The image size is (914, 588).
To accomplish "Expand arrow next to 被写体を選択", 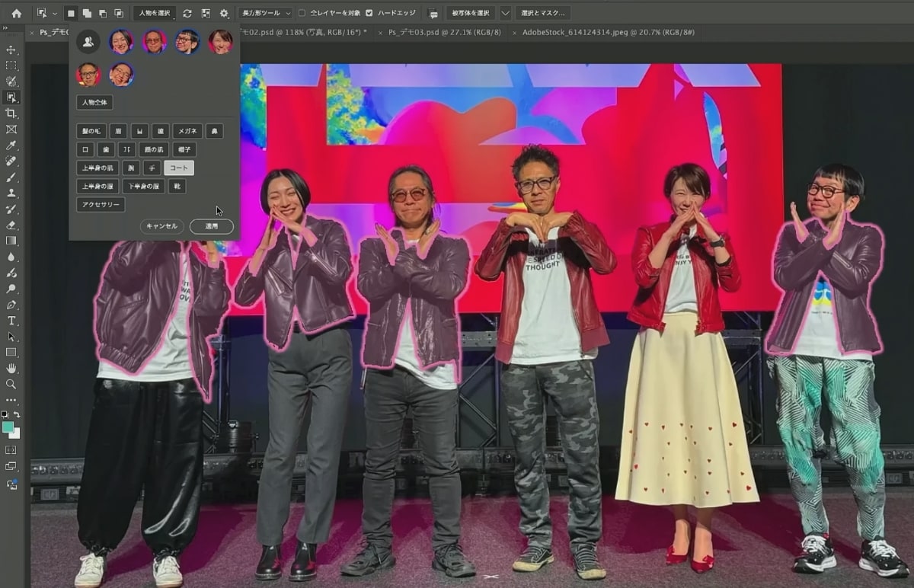I will coord(505,13).
